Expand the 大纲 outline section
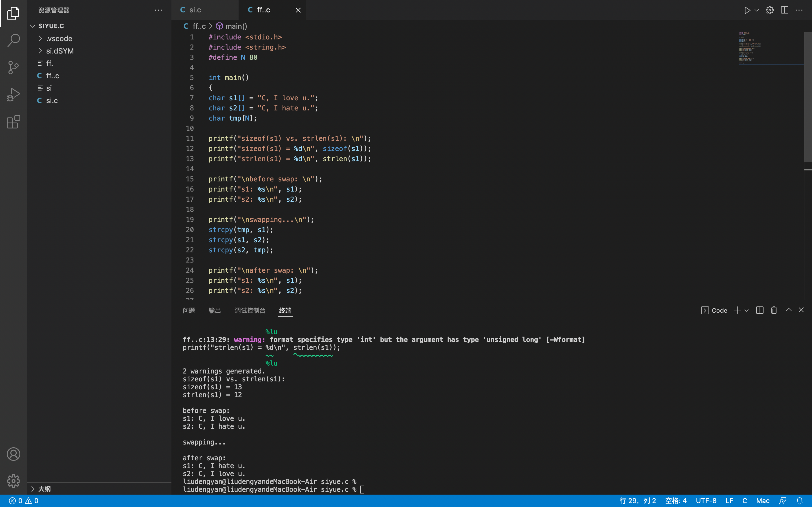 coord(44,489)
